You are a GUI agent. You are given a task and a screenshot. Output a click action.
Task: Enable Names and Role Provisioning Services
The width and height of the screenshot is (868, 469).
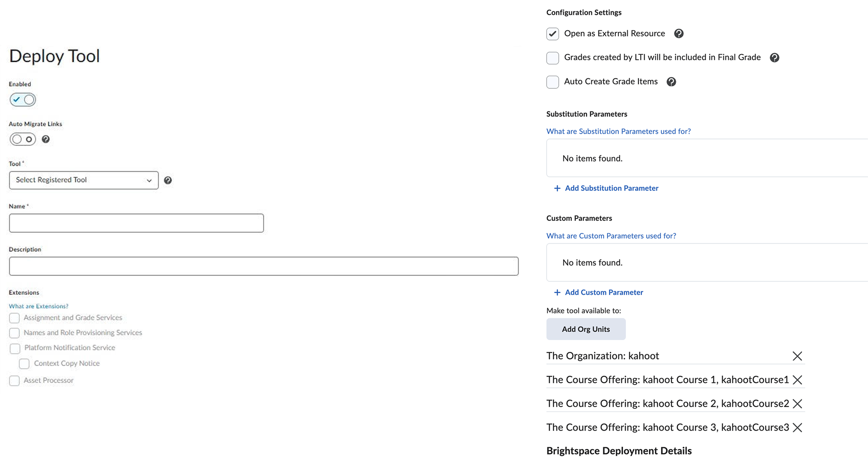pyautogui.click(x=14, y=333)
